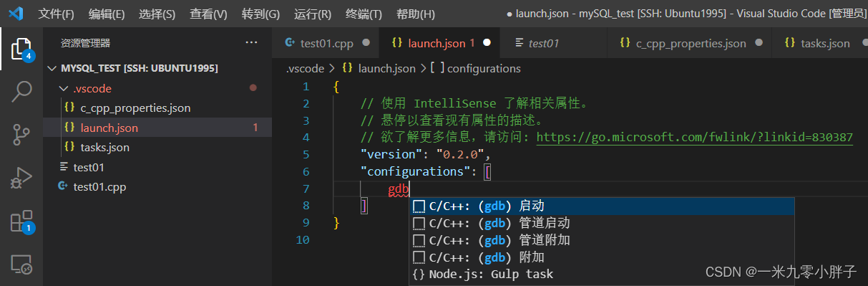868x286 pixels.
Task: Open the Extensions view icon
Action: tap(21, 221)
